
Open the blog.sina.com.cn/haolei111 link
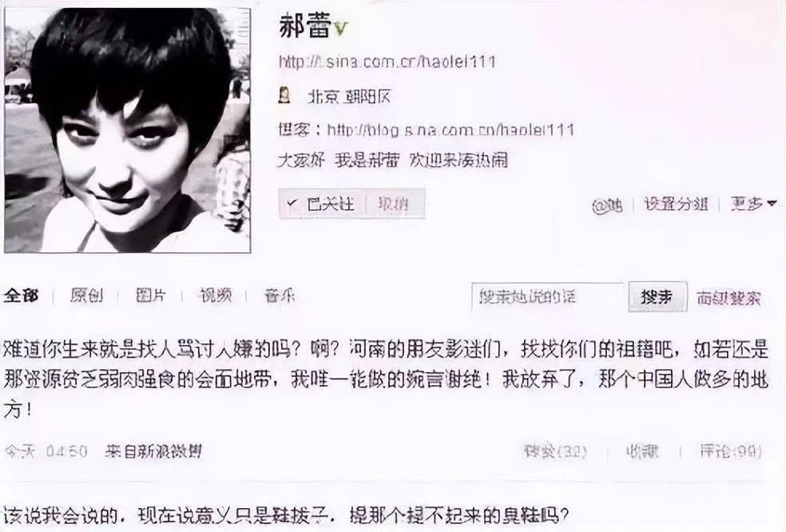pos(451,130)
